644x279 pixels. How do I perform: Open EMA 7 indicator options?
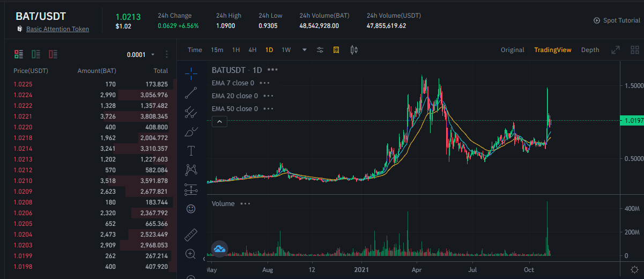264,83
